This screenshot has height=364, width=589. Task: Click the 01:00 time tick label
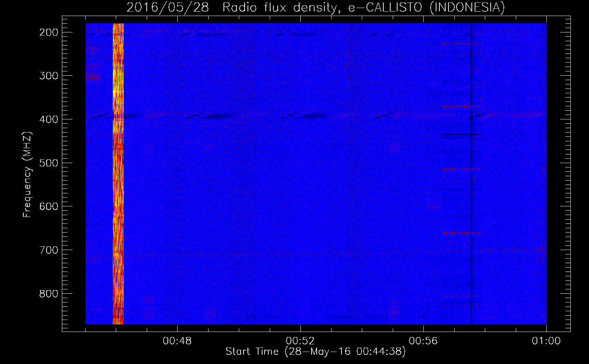(546, 341)
